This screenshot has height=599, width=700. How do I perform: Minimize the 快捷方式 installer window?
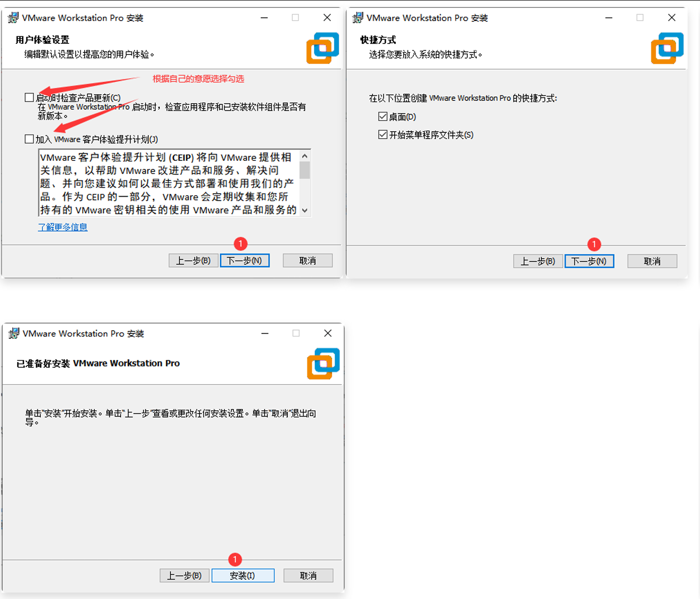pos(609,18)
